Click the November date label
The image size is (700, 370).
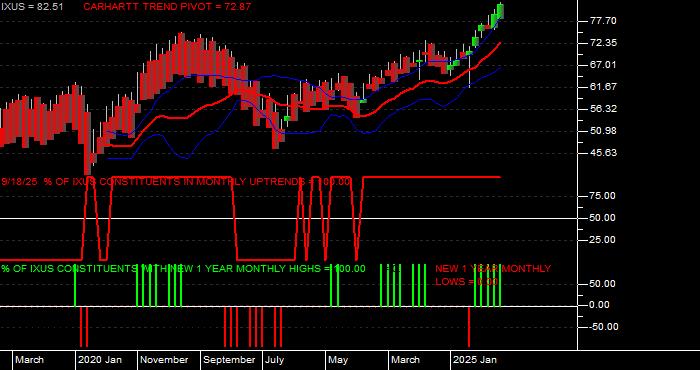(x=165, y=360)
